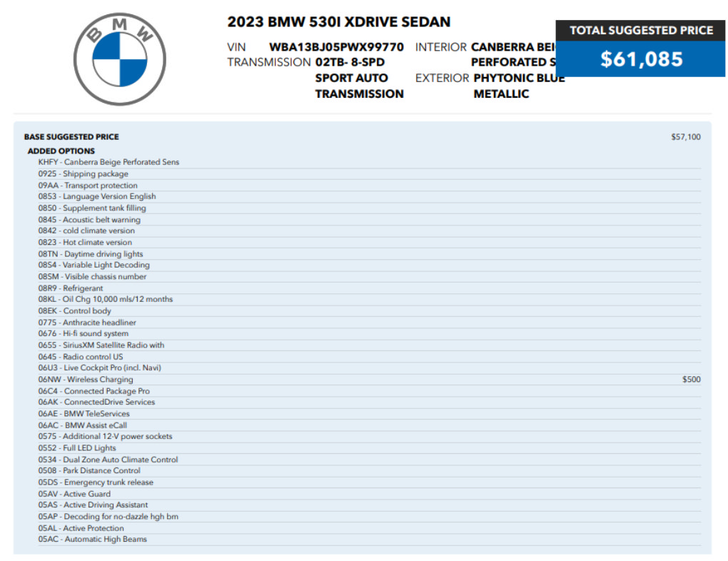Select "0645 - Radio control US" row
728x561 pixels.
pyautogui.click(x=370, y=357)
